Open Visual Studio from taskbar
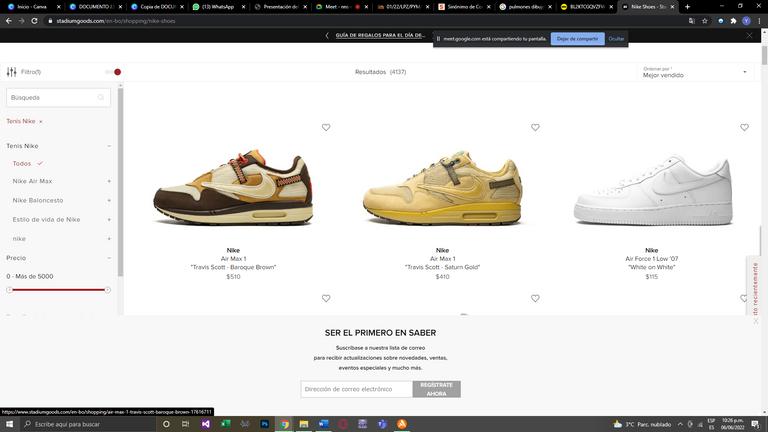768x432 pixels. click(205, 424)
